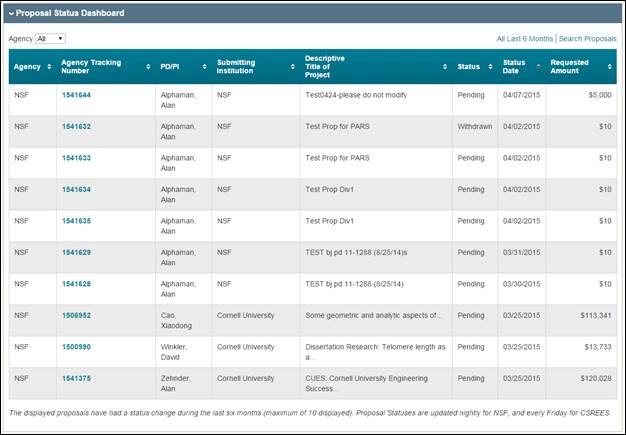This screenshot has height=435, width=626.
Task: Open the Search Proposals link
Action: point(587,39)
